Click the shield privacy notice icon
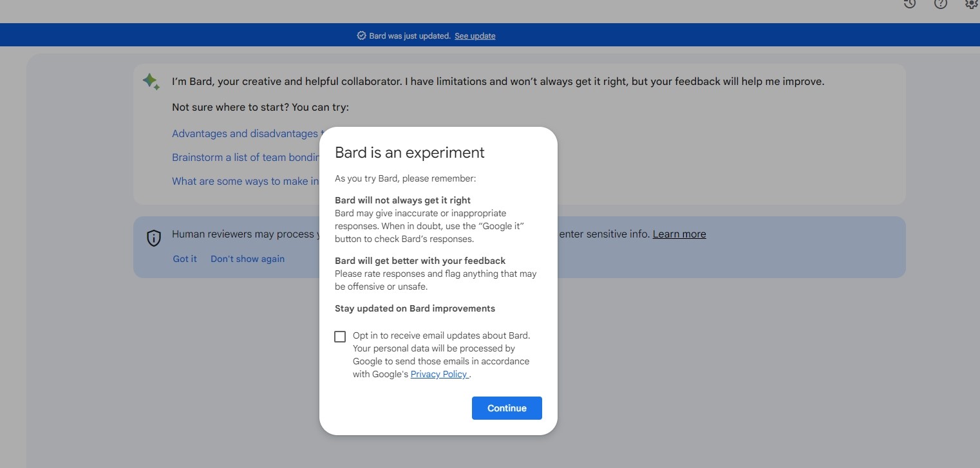 coord(154,238)
